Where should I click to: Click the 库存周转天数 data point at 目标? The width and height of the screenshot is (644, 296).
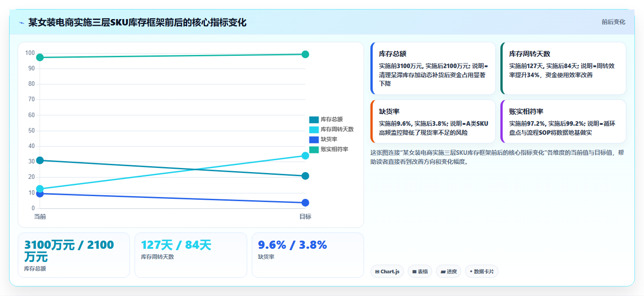(x=305, y=156)
